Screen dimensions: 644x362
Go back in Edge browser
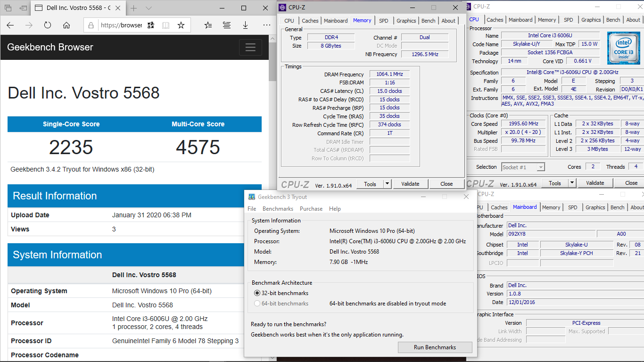[x=10, y=25]
